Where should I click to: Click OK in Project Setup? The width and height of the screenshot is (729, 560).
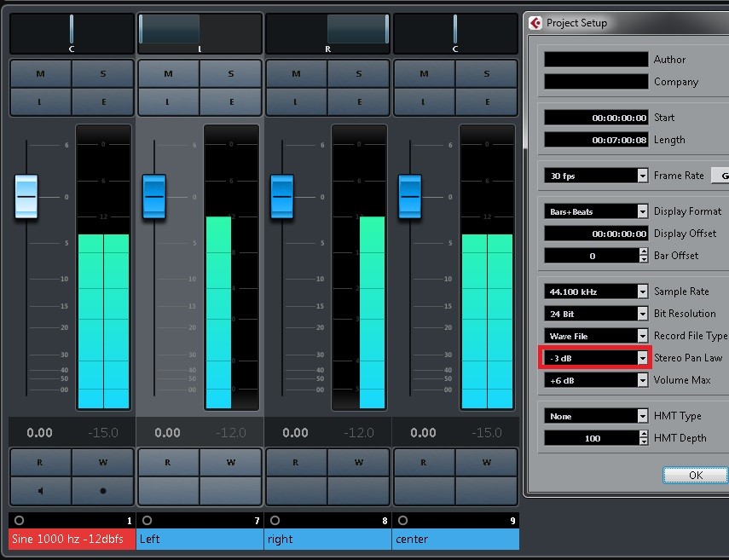click(696, 475)
